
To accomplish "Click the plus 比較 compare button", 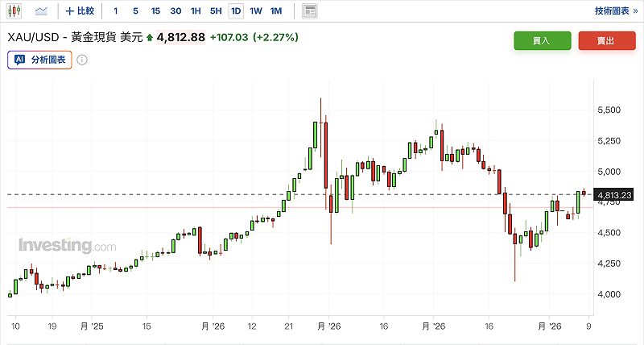I will pyautogui.click(x=80, y=11).
